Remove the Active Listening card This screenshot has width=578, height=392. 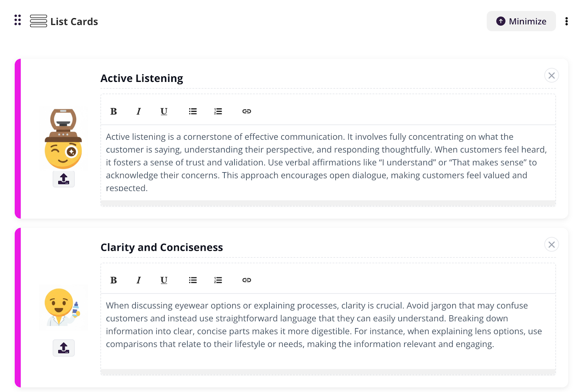(551, 75)
